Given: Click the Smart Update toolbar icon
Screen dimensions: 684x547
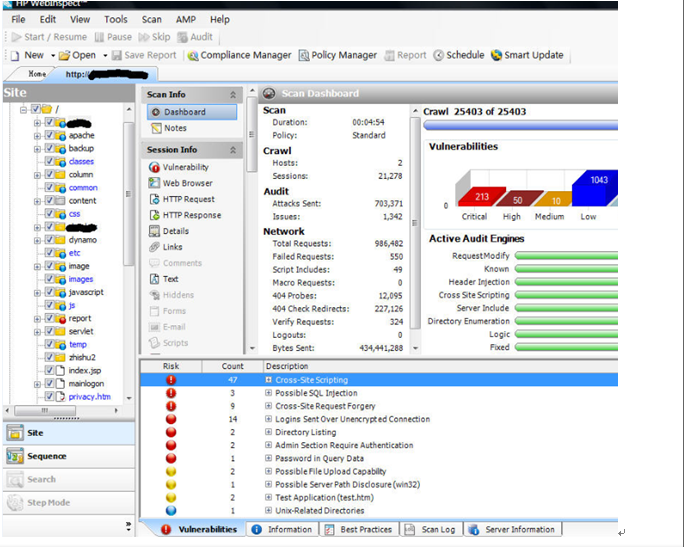Looking at the screenshot, I should point(527,55).
